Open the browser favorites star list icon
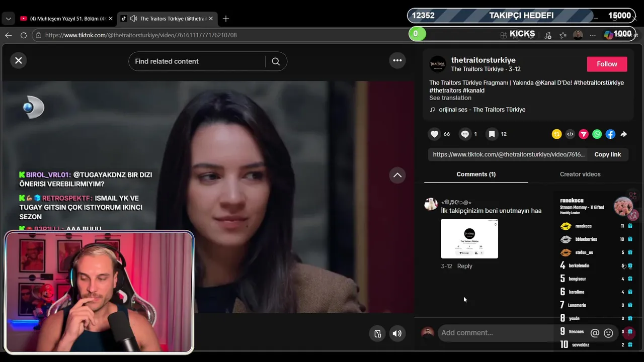644x362 pixels. [563, 35]
